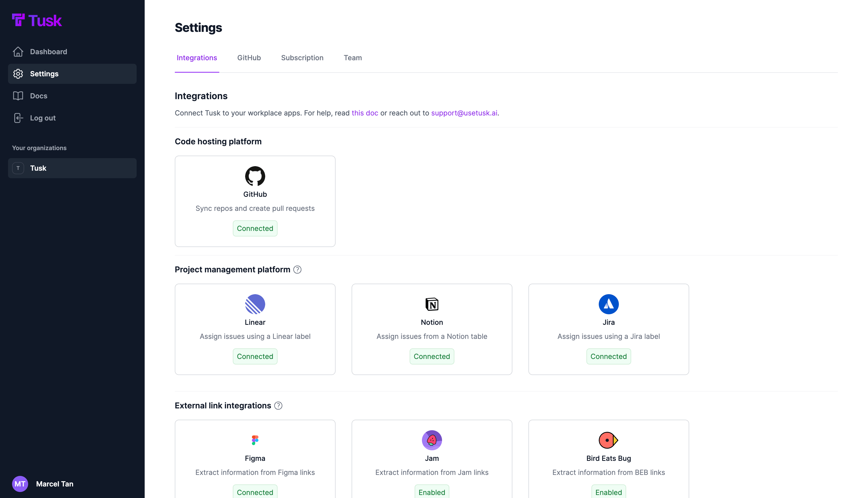Click the Jam card name label
This screenshot has width=868, height=498.
pos(432,458)
